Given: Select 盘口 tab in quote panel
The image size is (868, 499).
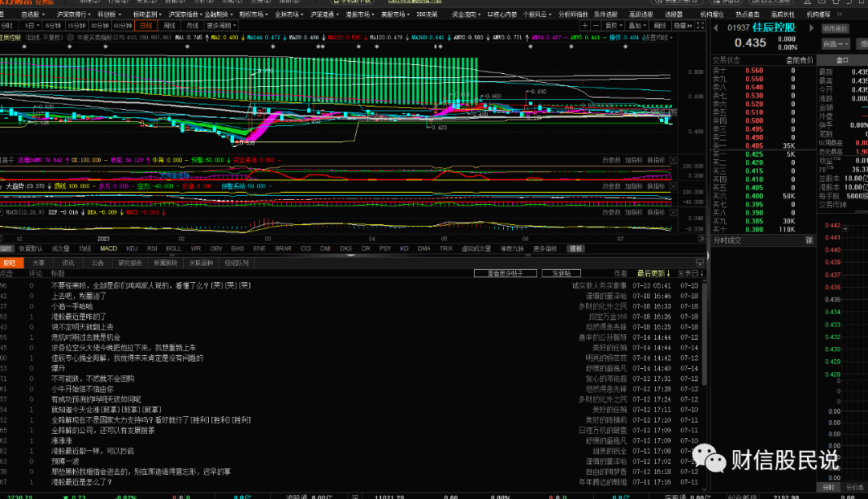Looking at the screenshot, I should [842, 59].
